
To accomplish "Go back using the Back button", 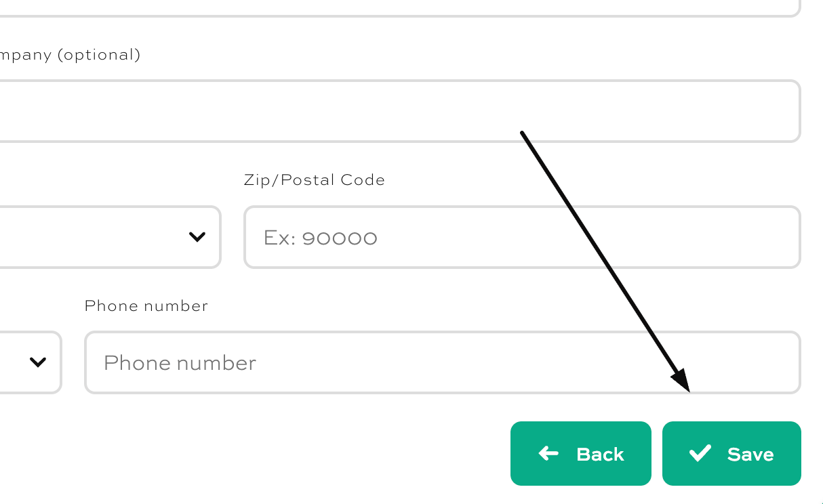I will point(581,453).
